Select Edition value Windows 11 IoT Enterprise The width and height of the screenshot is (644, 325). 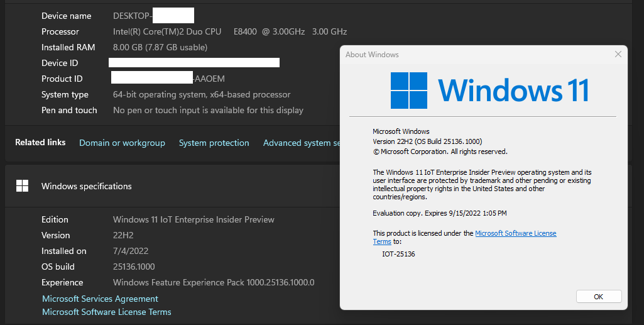click(x=194, y=219)
